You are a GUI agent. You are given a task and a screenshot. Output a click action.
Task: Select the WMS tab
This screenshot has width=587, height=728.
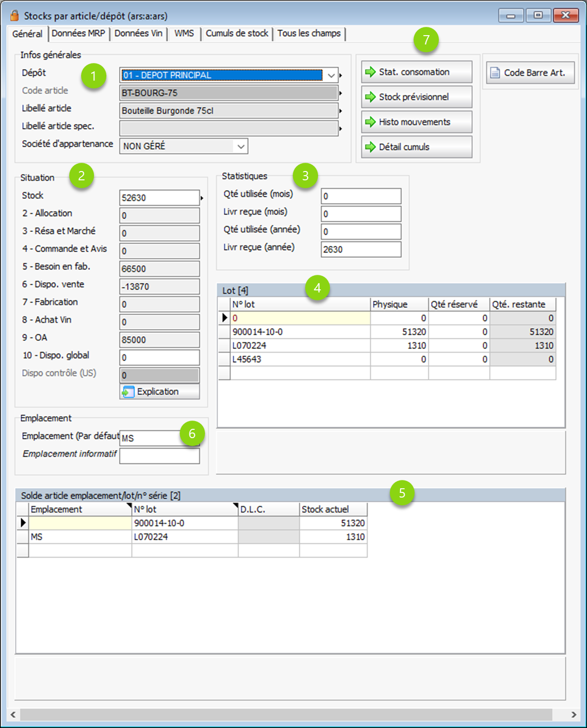(184, 34)
